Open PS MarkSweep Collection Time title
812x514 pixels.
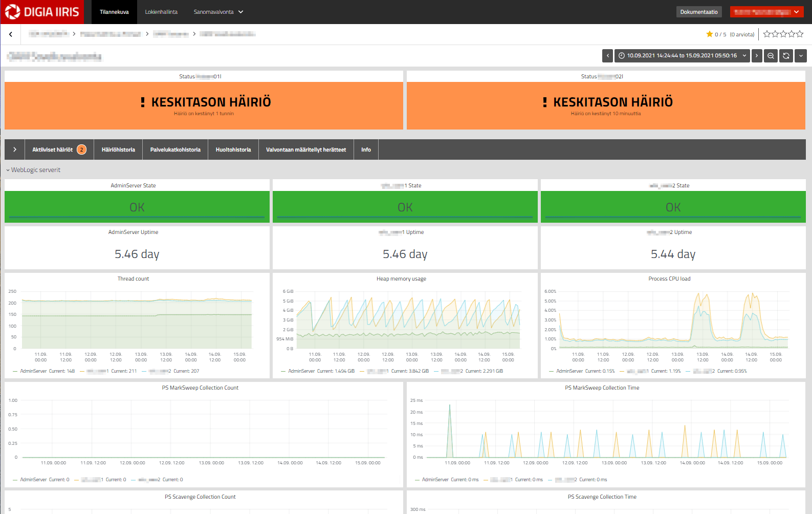602,388
